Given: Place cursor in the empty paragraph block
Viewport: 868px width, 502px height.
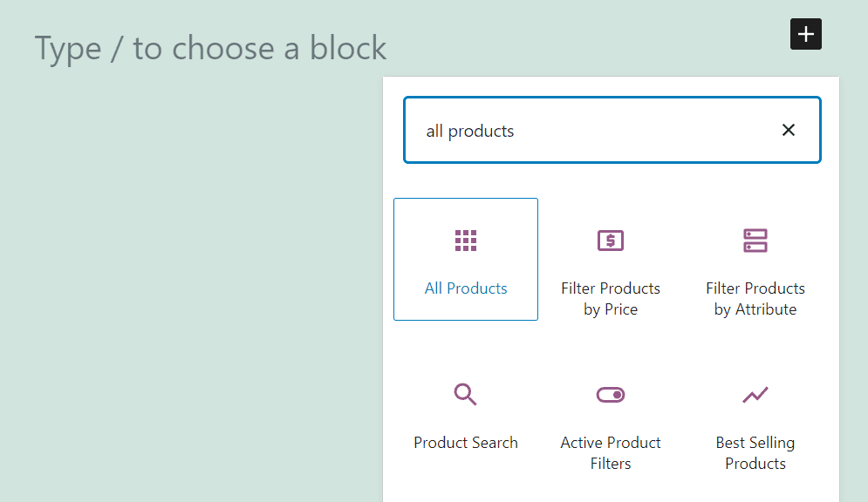Looking at the screenshot, I should coord(209,49).
